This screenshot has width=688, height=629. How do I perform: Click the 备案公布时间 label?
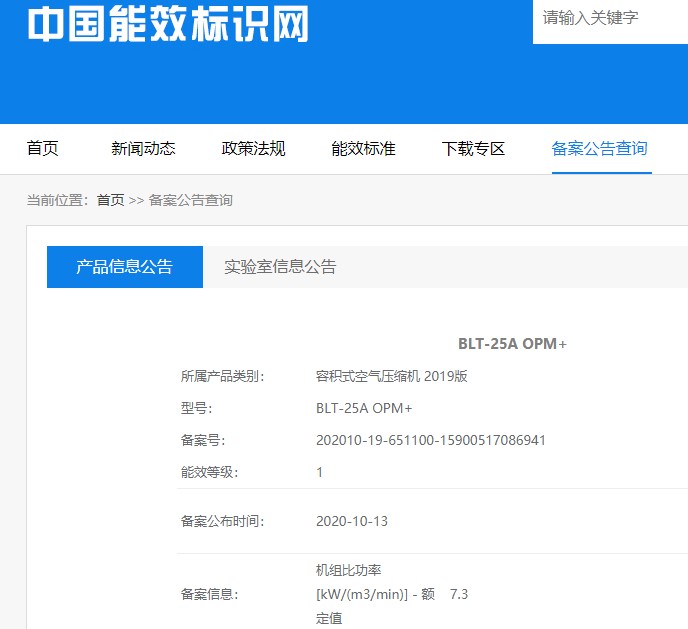222,521
